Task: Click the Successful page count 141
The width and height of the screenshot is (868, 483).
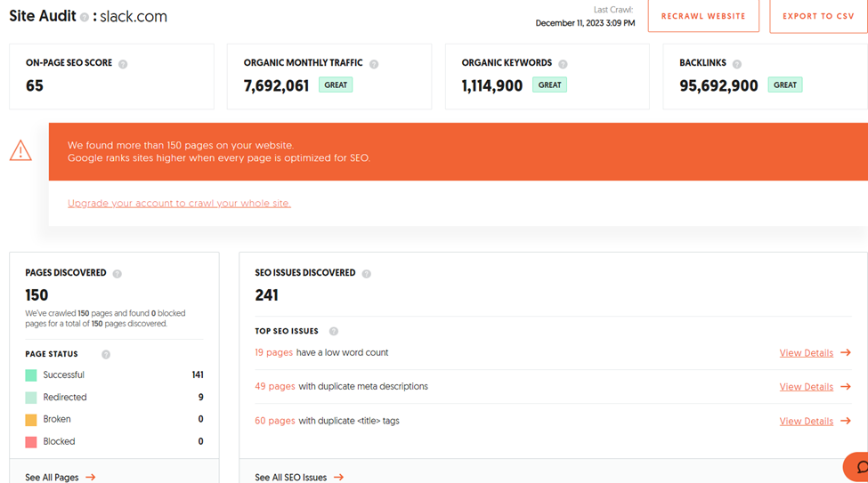Action: [x=198, y=374]
